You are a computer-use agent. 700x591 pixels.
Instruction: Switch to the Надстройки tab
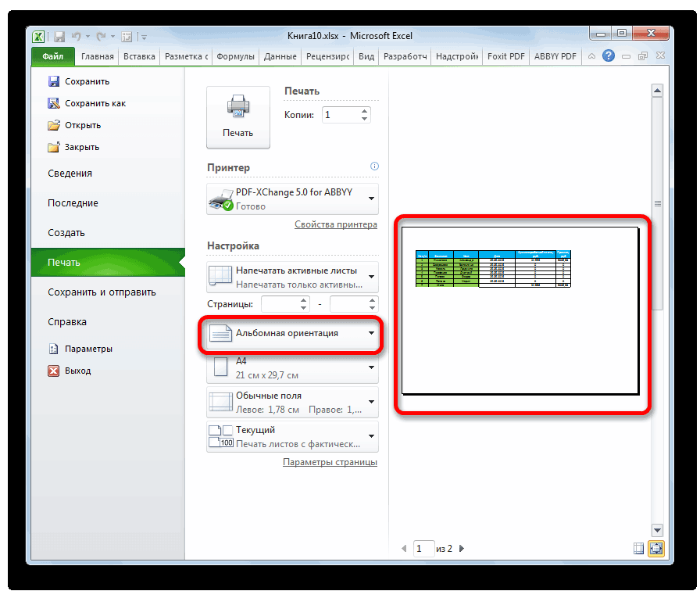click(x=457, y=56)
